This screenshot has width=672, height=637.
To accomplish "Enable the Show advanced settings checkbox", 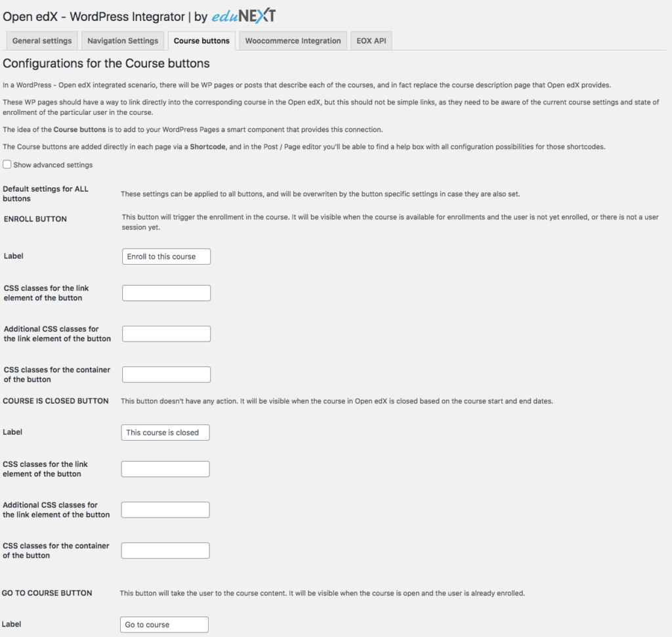I will coord(7,164).
